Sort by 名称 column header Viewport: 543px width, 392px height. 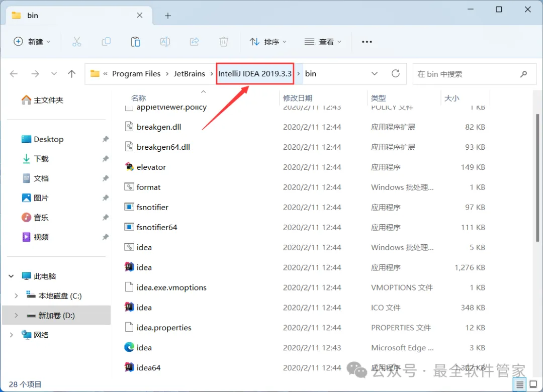[139, 98]
